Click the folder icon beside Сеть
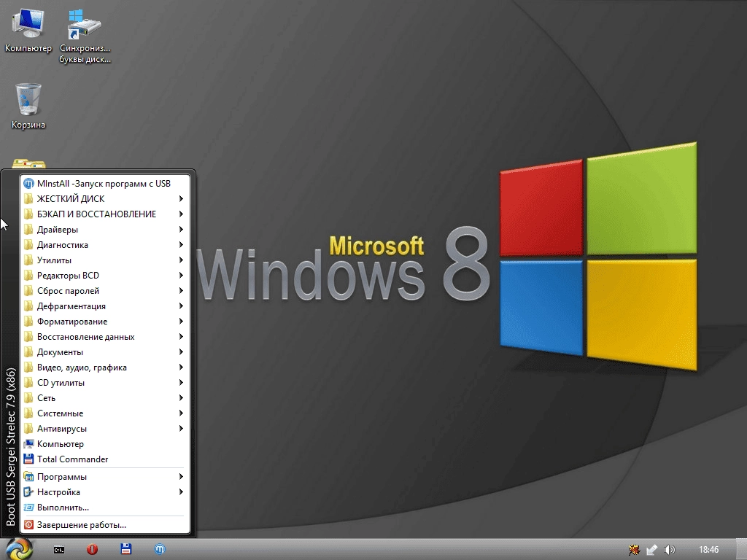Image resolution: width=747 pixels, height=560 pixels. (28, 397)
